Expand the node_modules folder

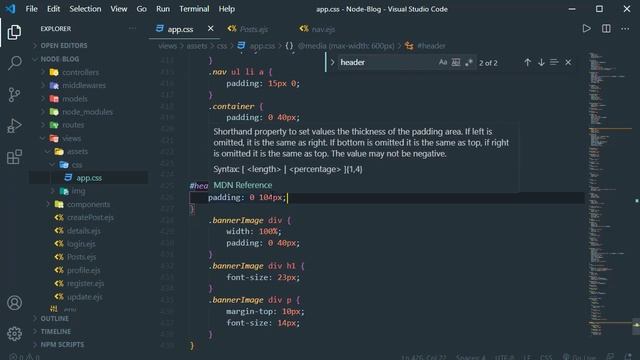click(x=87, y=112)
